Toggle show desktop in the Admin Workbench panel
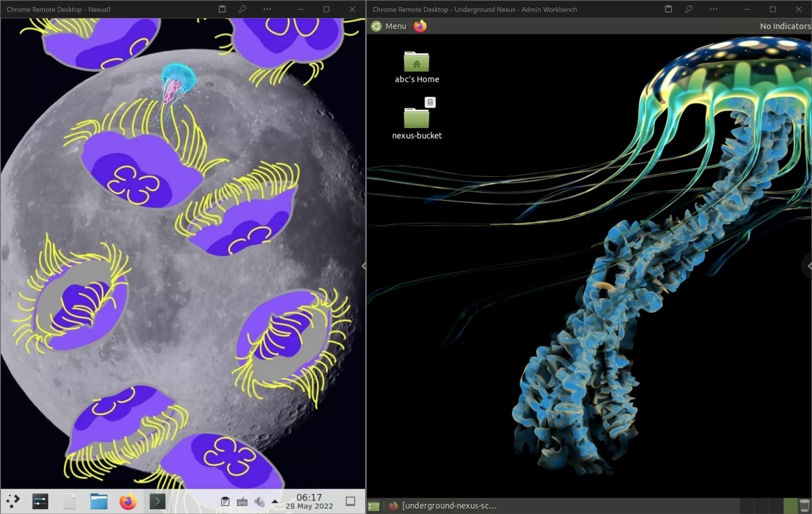The image size is (812, 514). pos(373,506)
